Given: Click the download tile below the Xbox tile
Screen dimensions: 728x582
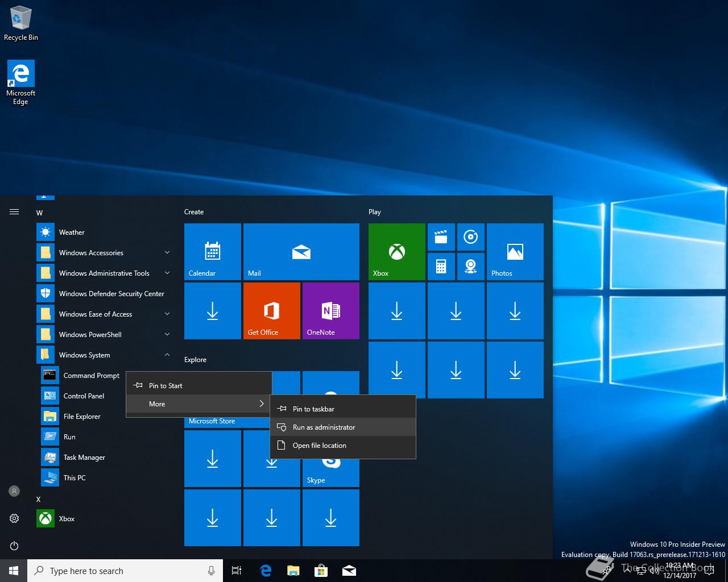Looking at the screenshot, I should click(x=397, y=311).
